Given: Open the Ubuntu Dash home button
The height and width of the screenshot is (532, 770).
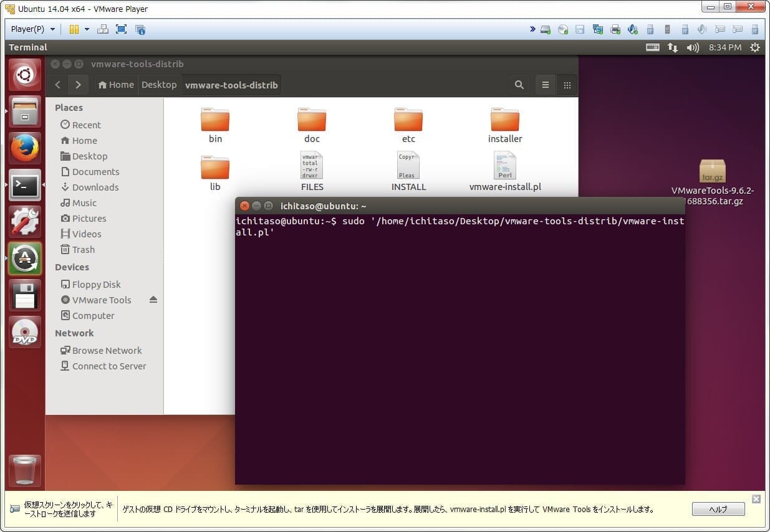Looking at the screenshot, I should (25, 75).
